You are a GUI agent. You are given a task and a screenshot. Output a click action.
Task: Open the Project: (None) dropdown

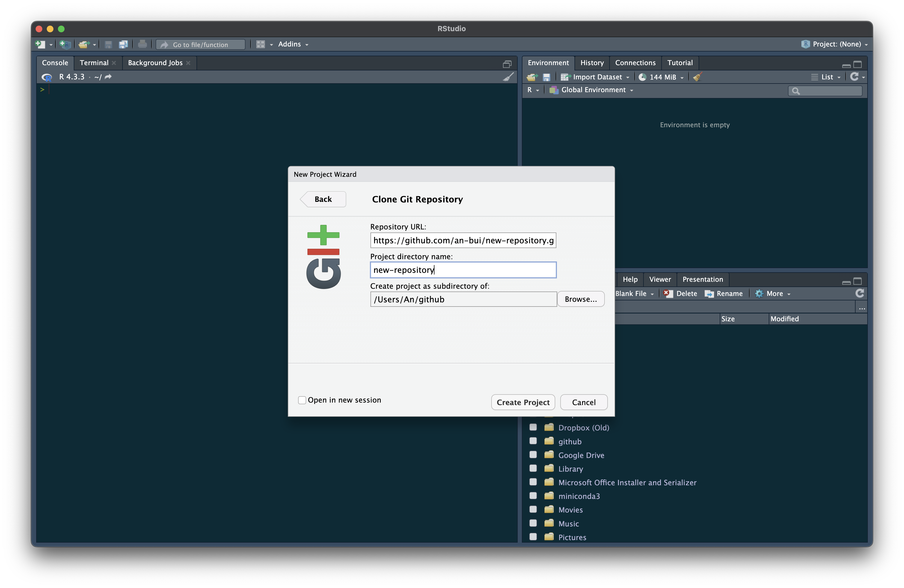click(836, 44)
